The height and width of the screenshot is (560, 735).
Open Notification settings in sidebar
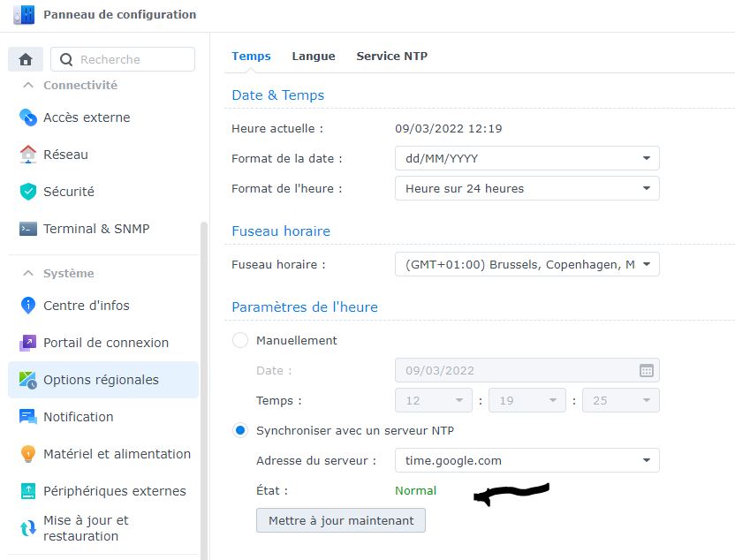pos(103,417)
